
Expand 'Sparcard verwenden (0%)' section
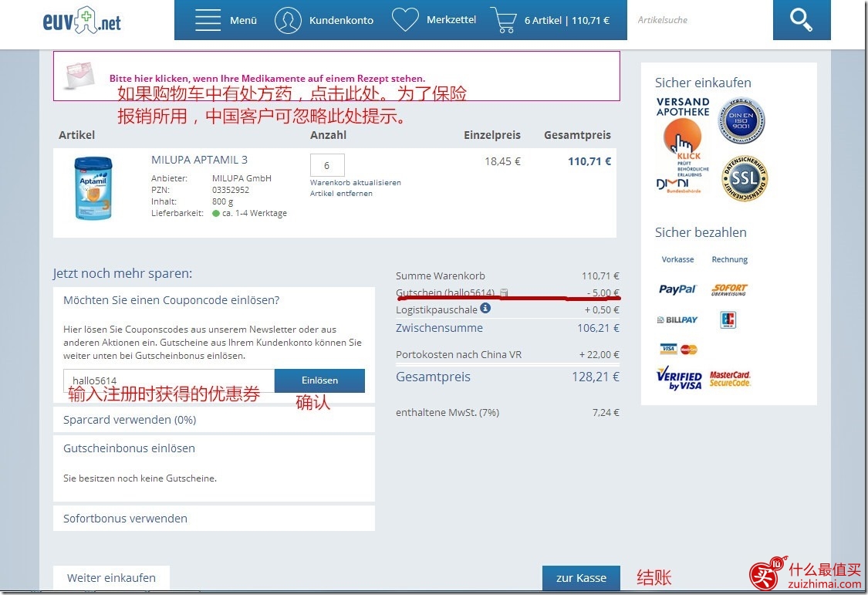(214, 420)
